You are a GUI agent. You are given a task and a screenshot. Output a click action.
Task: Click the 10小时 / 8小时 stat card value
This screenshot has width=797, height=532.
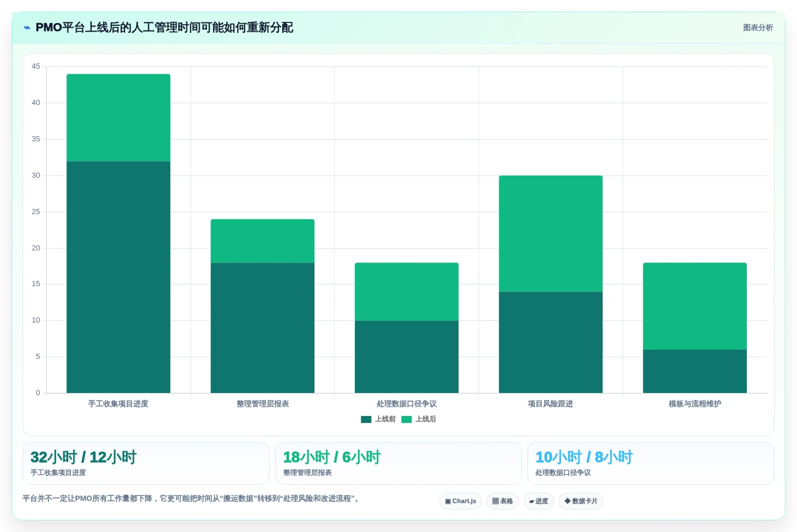[x=584, y=458]
